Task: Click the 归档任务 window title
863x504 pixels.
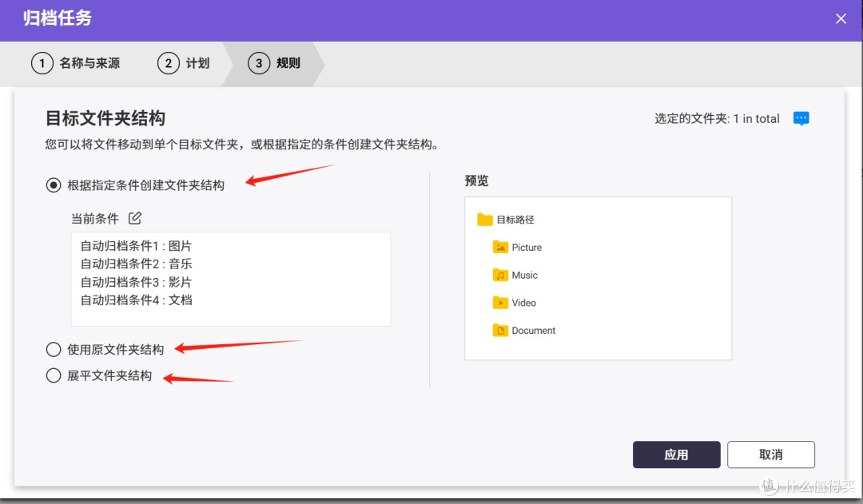Action: pyautogui.click(x=58, y=18)
